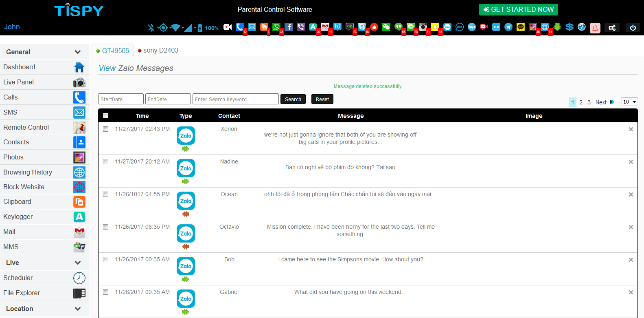644x318 pixels.
Task: Click top bar phone calls icon badge 12
Action: tap(240, 27)
